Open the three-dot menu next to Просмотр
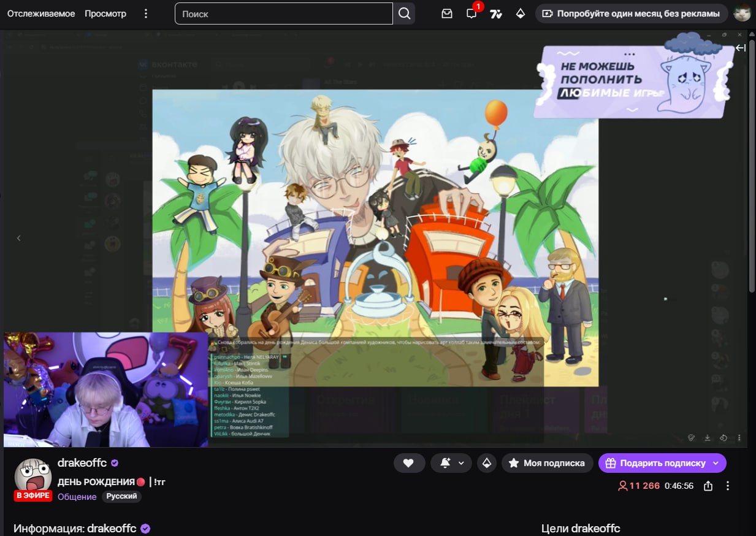The height and width of the screenshot is (536, 756). pyautogui.click(x=146, y=13)
